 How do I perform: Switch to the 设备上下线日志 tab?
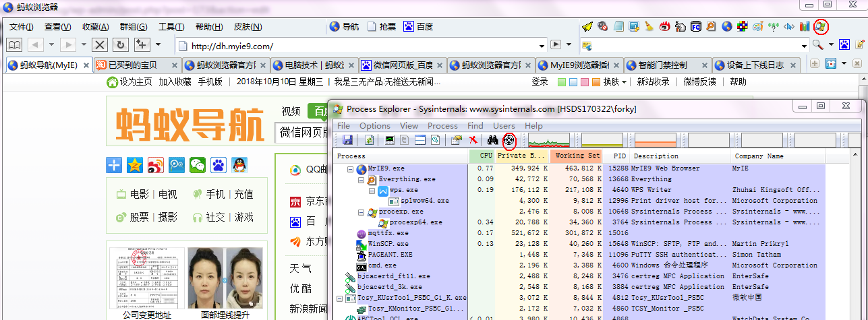click(x=755, y=65)
